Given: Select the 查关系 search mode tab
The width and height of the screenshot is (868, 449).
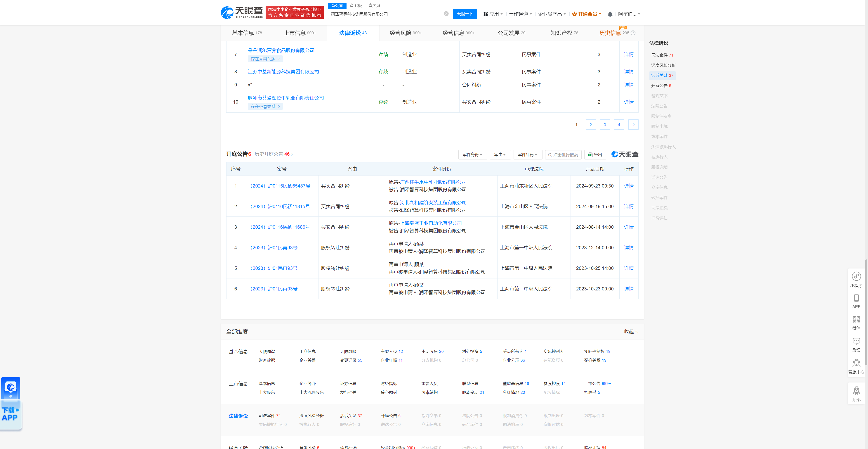Looking at the screenshot, I should [x=374, y=5].
